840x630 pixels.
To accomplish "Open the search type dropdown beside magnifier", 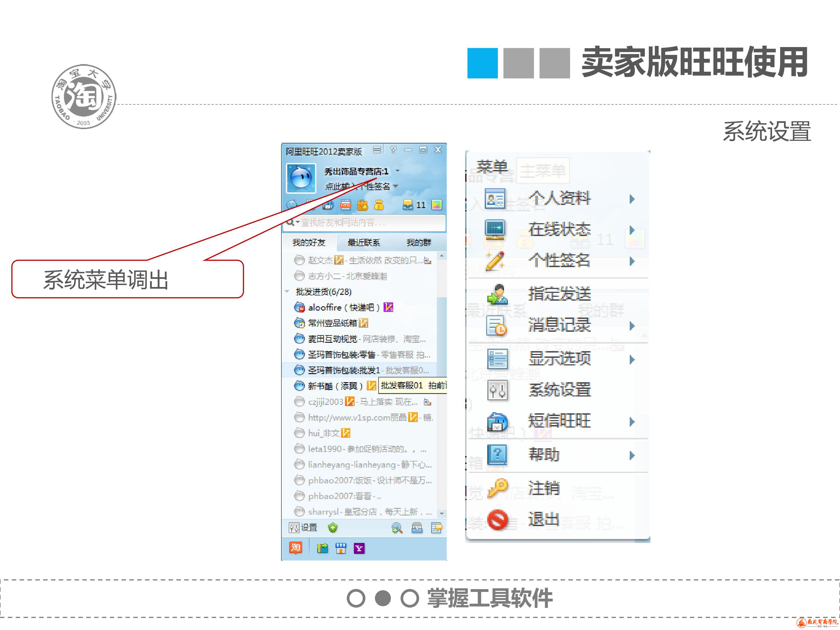I will click(298, 222).
